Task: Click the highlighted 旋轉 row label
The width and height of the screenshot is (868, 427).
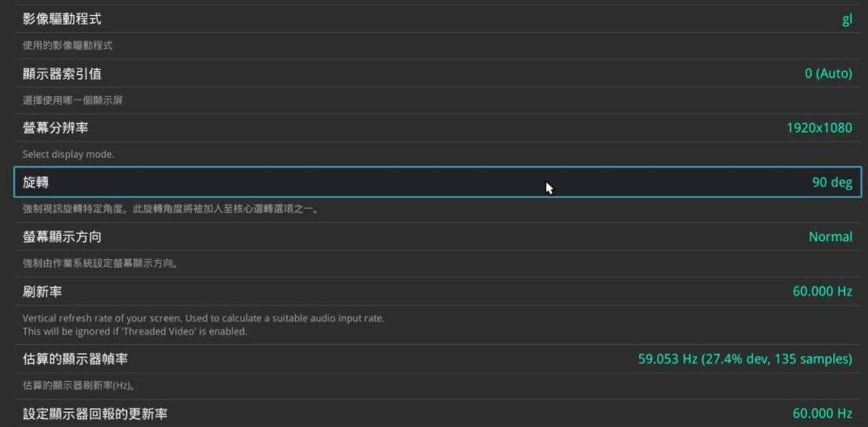Action: 36,182
